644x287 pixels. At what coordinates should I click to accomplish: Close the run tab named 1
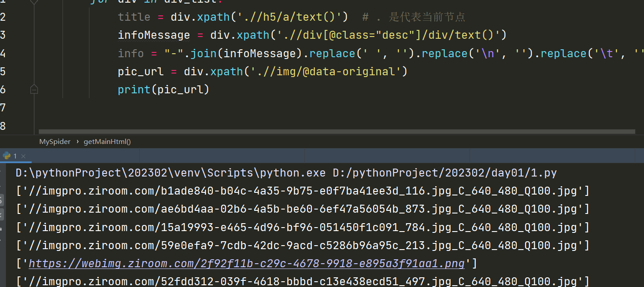click(23, 156)
